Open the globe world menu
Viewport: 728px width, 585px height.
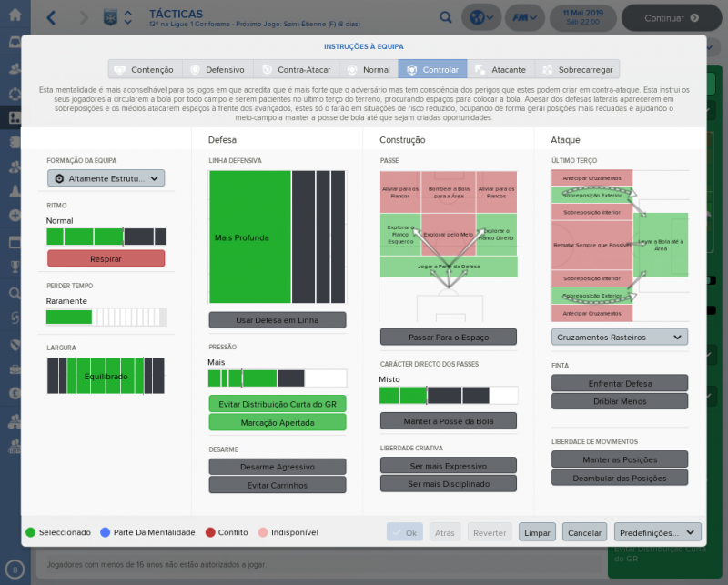[x=479, y=17]
